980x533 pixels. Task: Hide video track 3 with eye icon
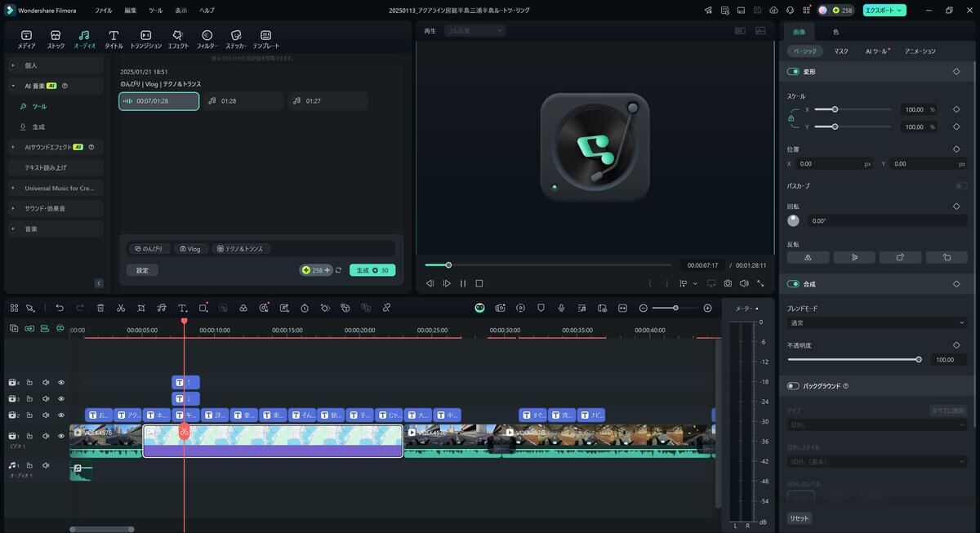61,398
